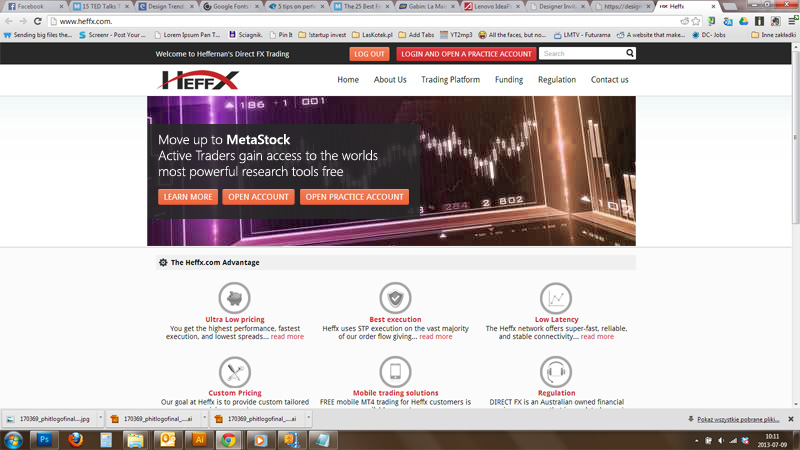The height and width of the screenshot is (450, 800).
Task: Expand options for the .jpg download
Action: point(100,418)
